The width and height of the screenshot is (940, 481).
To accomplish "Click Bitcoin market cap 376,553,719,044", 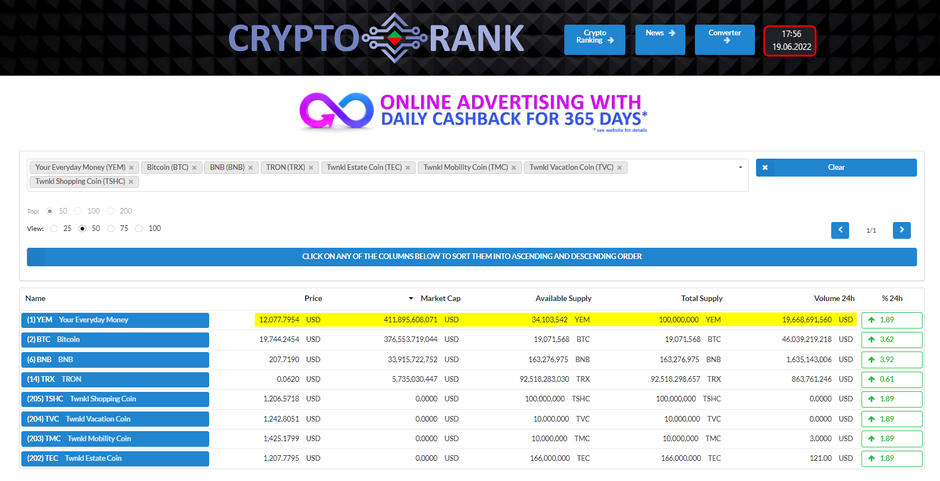I will (x=411, y=339).
